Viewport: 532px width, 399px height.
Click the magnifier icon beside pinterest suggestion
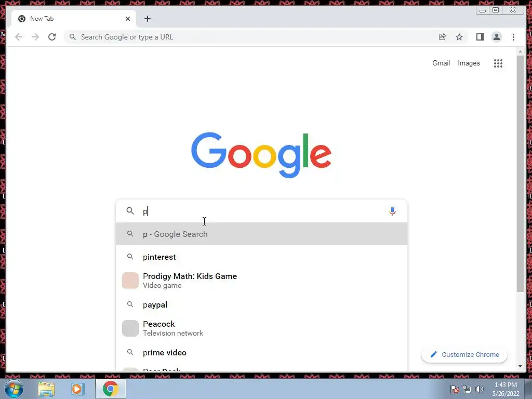pyautogui.click(x=130, y=257)
